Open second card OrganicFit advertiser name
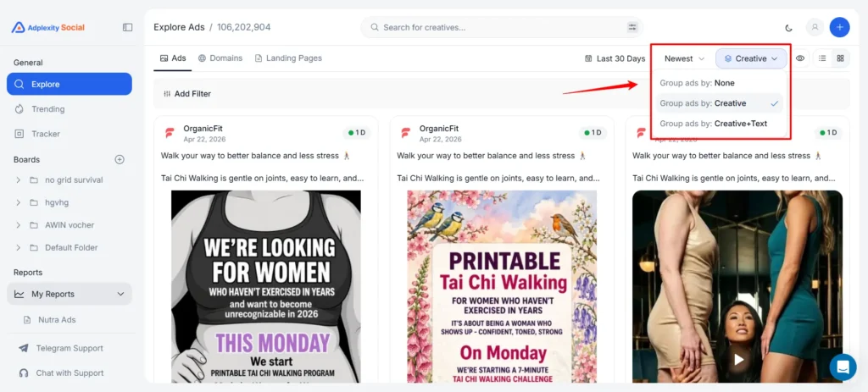Viewport: 868px width, 392px height. coord(439,129)
